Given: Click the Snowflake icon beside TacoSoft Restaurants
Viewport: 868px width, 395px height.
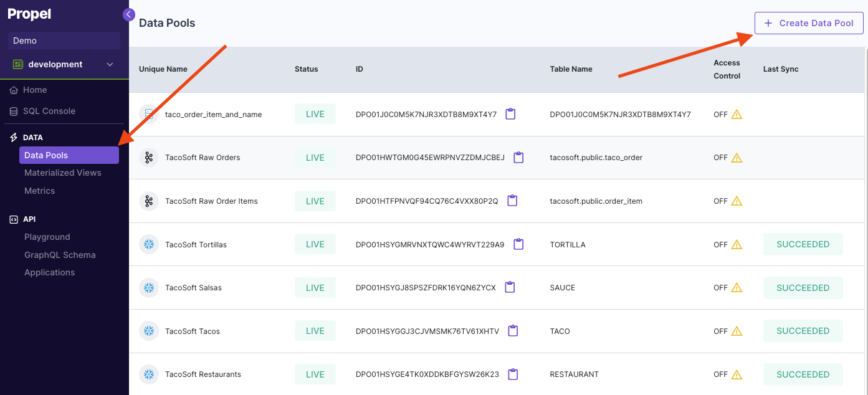Looking at the screenshot, I should (x=149, y=374).
